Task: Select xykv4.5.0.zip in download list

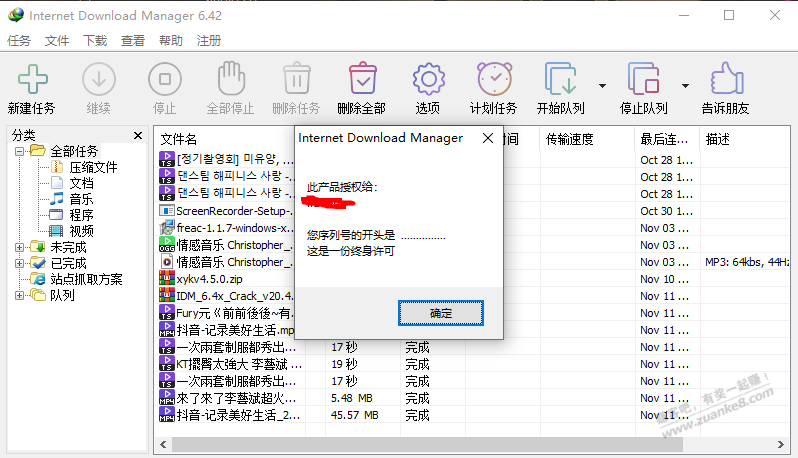Action: [209, 278]
